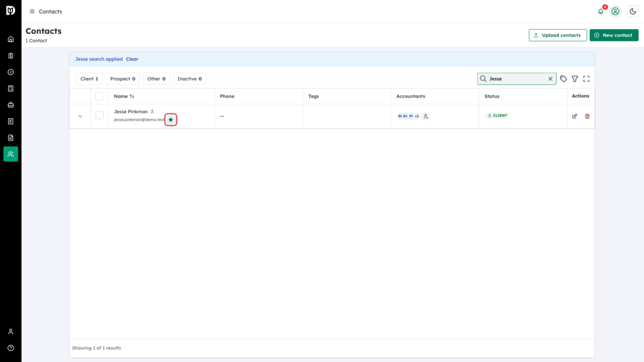Click the Showing 1 of 1 results text
The image size is (644, 362).
[96, 348]
